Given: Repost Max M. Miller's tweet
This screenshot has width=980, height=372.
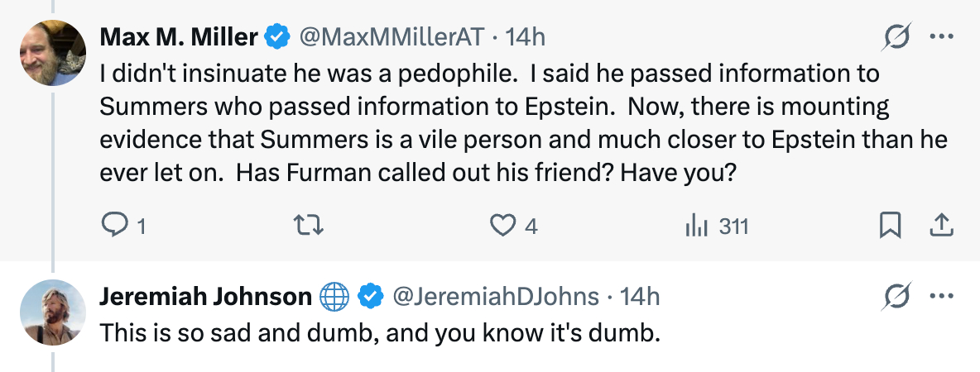Looking at the screenshot, I should click(309, 225).
